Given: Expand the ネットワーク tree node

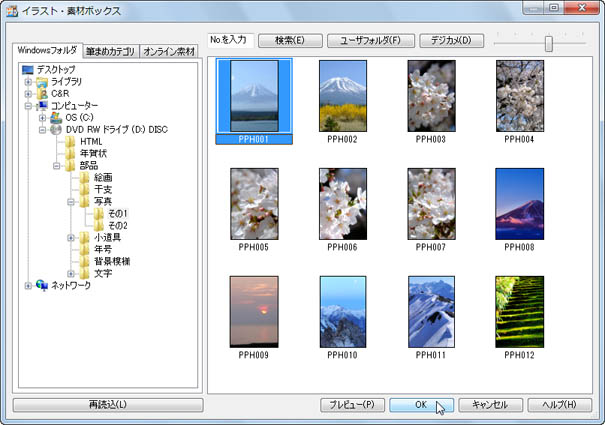Looking at the screenshot, I should click(x=28, y=285).
